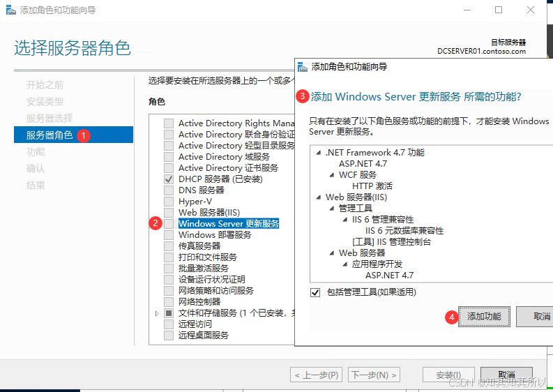
Task: Click the 添加功能 button
Action: coord(484,317)
